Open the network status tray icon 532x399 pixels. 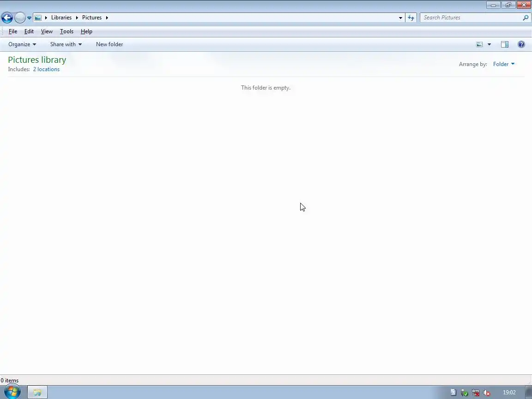coord(476,393)
